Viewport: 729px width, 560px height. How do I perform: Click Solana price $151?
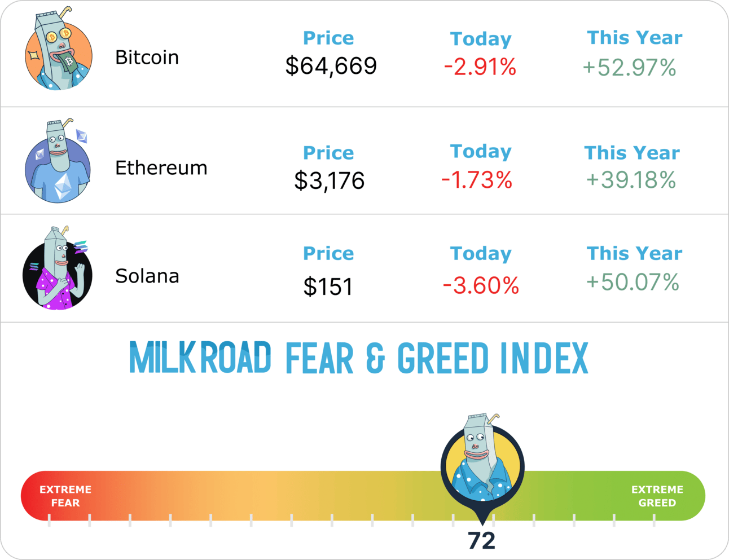tap(328, 286)
